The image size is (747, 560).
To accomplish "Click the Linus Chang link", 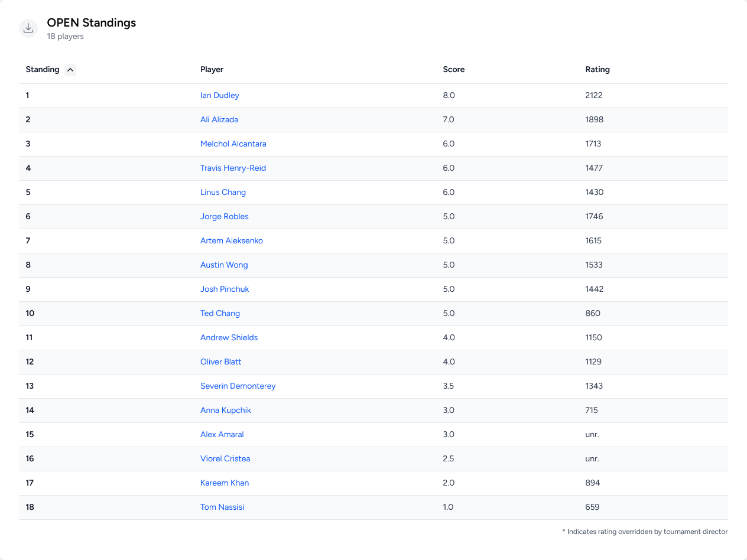I will (223, 193).
